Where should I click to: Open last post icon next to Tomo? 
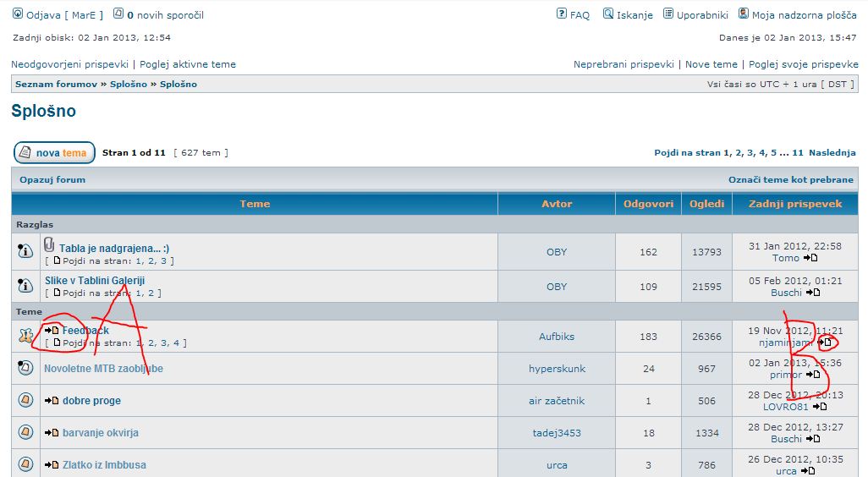coord(810,258)
